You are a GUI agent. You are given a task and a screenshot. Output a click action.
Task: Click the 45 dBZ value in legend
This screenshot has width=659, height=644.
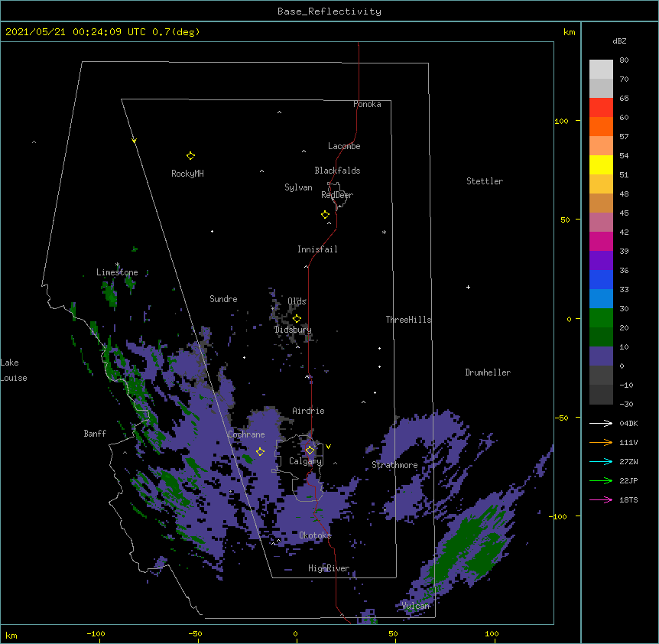[x=624, y=213]
